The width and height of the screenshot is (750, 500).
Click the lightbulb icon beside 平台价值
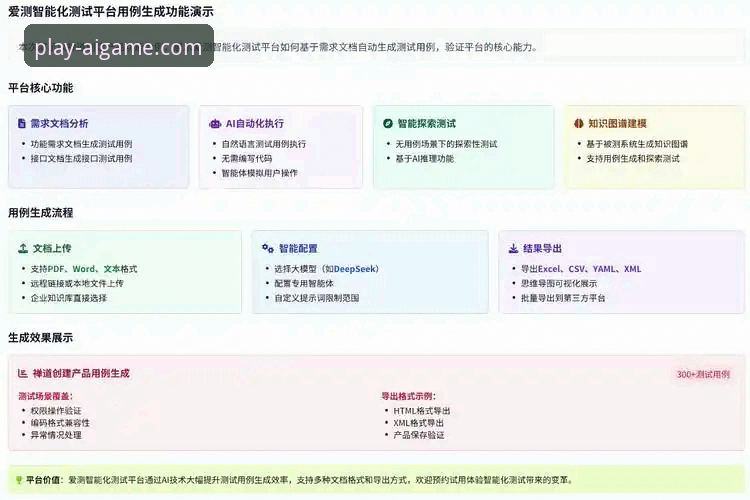coord(19,480)
